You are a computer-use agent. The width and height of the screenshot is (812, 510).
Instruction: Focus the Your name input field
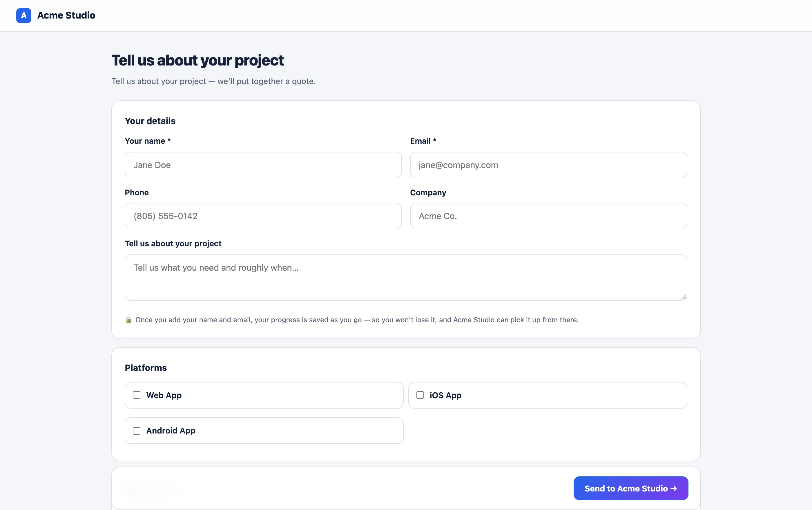coord(263,165)
